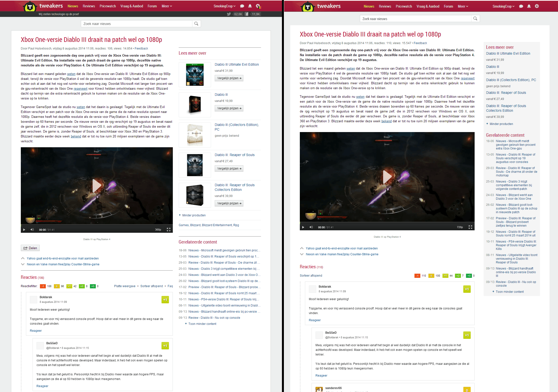This screenshot has height=392, width=558.
Task: Open notifications bell icon in right header
Action: click(x=529, y=6)
